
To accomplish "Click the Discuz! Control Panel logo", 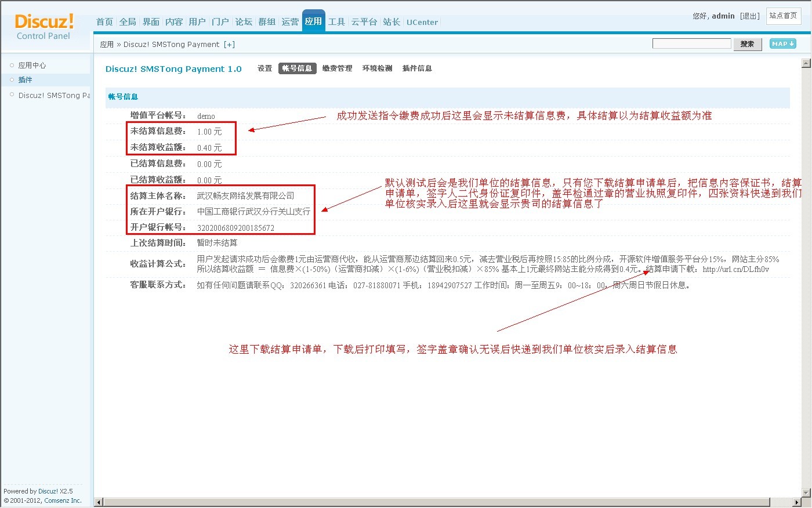I will 44,27.
